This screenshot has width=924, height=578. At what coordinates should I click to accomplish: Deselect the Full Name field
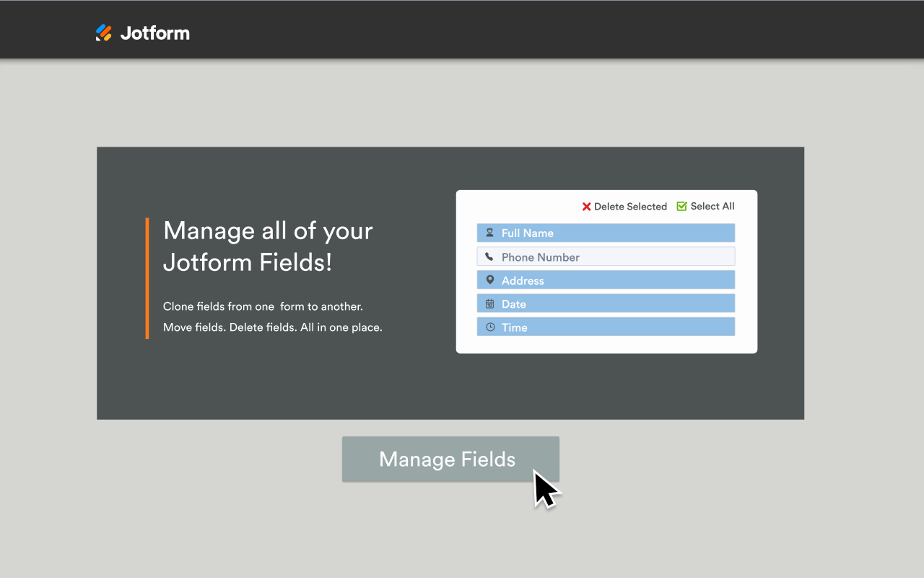pyautogui.click(x=605, y=232)
